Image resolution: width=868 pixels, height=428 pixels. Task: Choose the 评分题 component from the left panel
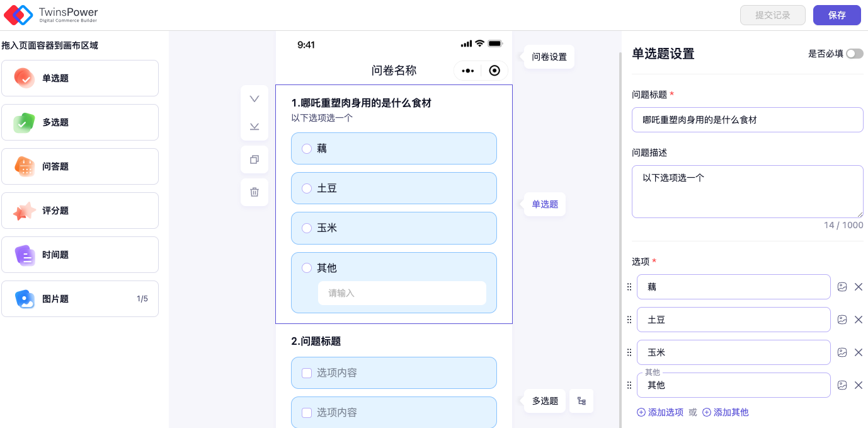point(80,211)
